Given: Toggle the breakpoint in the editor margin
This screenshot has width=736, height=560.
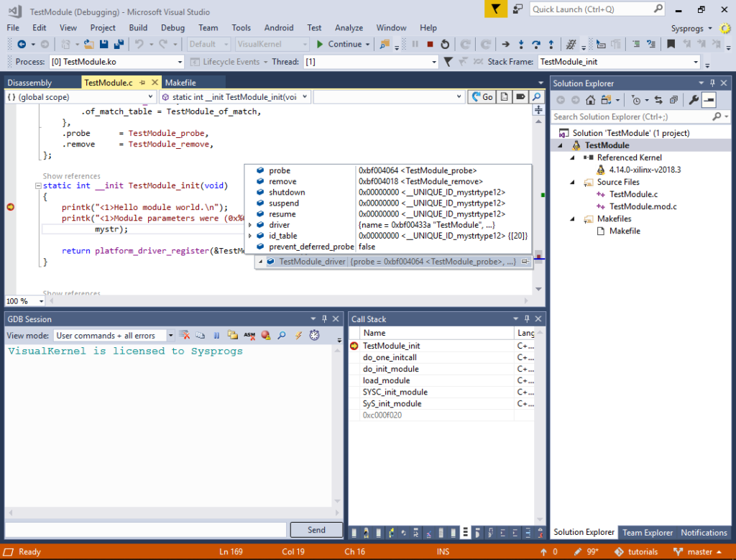Looking at the screenshot, I should click(x=9, y=207).
